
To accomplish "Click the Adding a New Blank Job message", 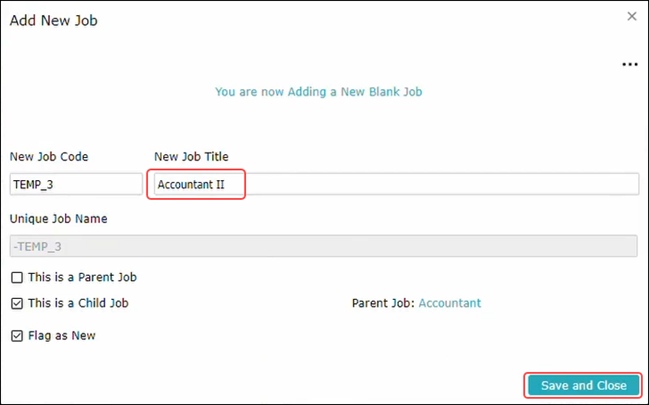I will pos(318,92).
